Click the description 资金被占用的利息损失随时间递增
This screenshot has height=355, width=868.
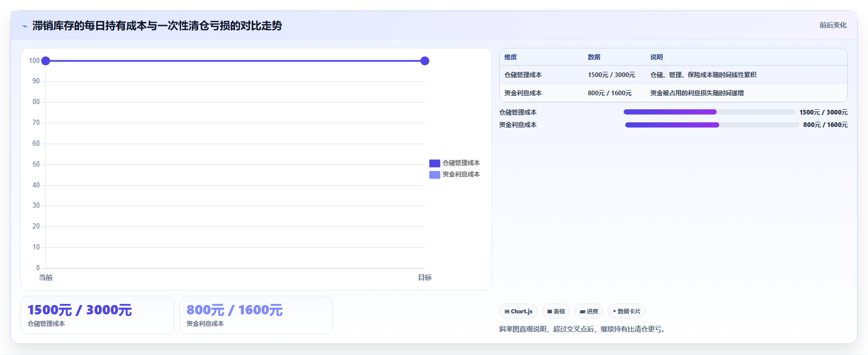tap(697, 93)
